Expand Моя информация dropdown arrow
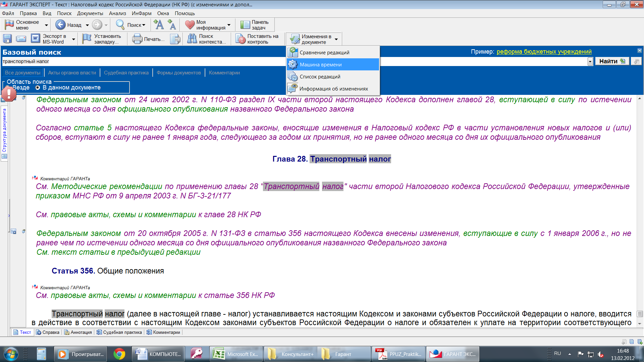This screenshot has height=362, width=644. pos(229,25)
